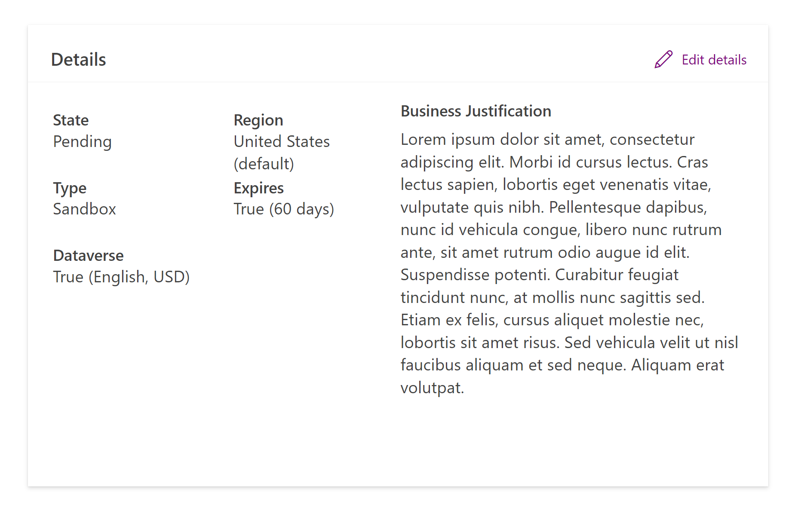This screenshot has height=532, width=798.
Task: Click the Business Justification heading
Action: click(x=476, y=111)
